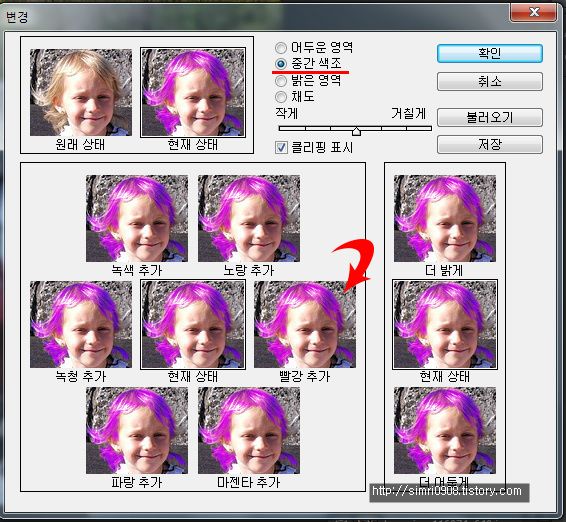Click the 더 어둡게 thumbnail

(445, 431)
